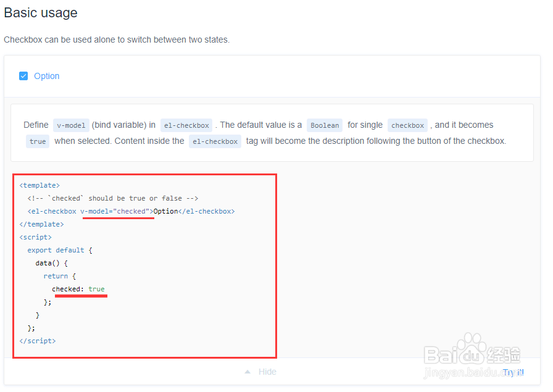Click the export default code line

[x=60, y=250]
